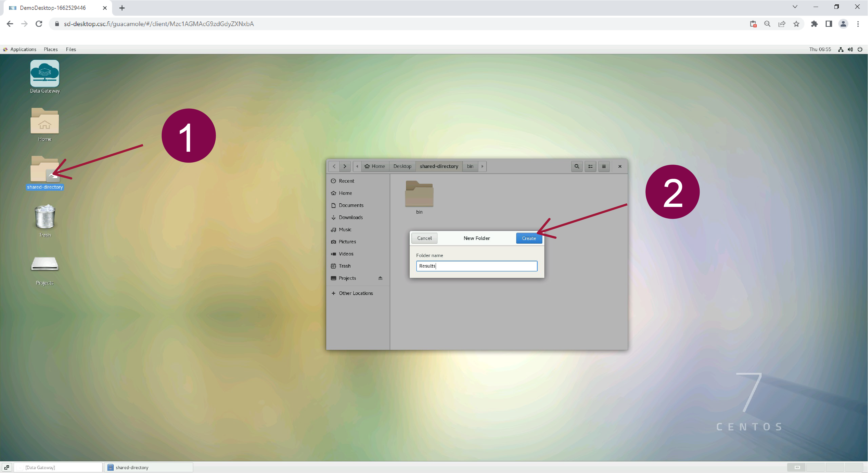
Task: Open Pictures in the sidebar
Action: click(x=358, y=241)
